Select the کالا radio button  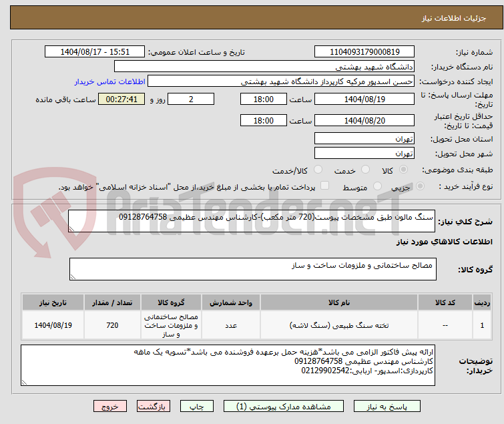(x=403, y=170)
